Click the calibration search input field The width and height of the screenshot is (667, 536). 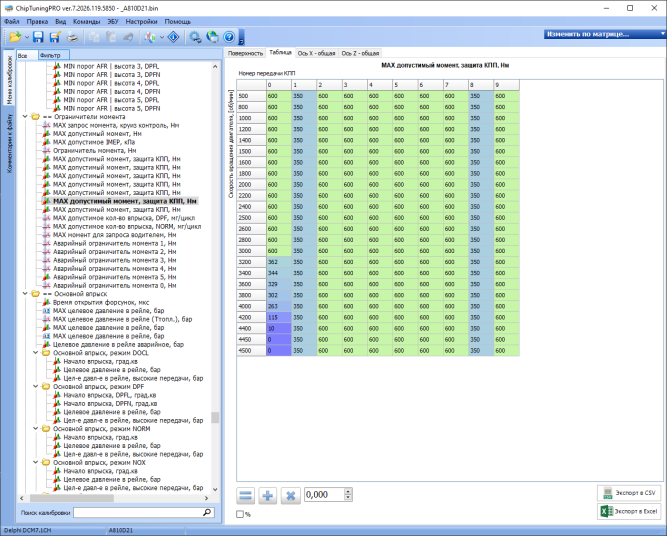tap(138, 512)
